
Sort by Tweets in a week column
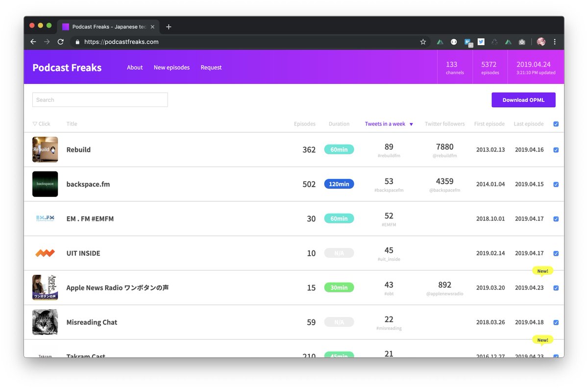coord(389,124)
